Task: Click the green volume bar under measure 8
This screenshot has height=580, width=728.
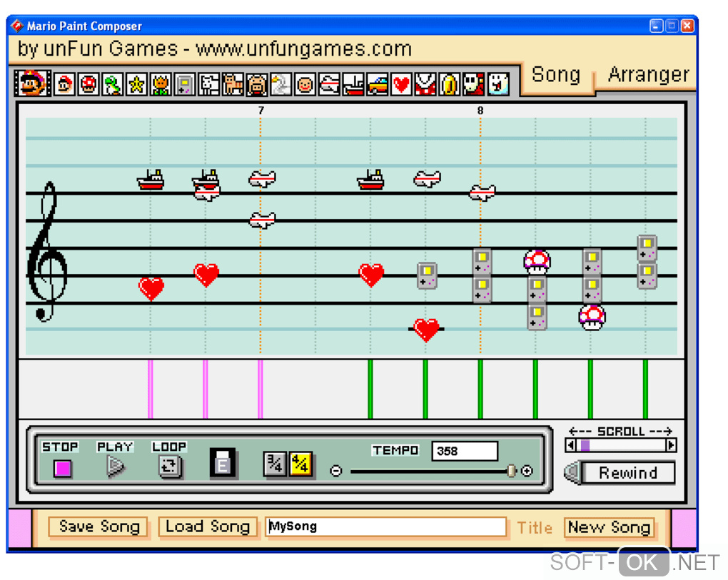Action: (x=480, y=389)
